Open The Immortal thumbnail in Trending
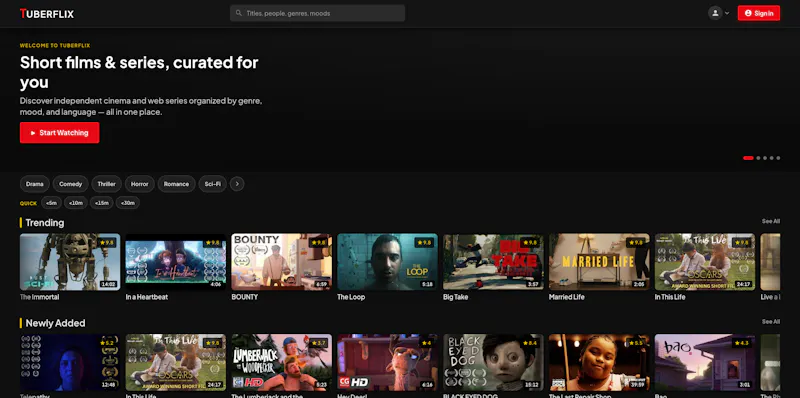The image size is (800, 398). click(x=70, y=262)
